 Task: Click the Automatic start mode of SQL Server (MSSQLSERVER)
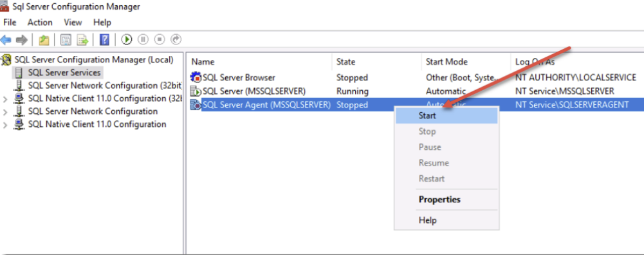tap(446, 91)
